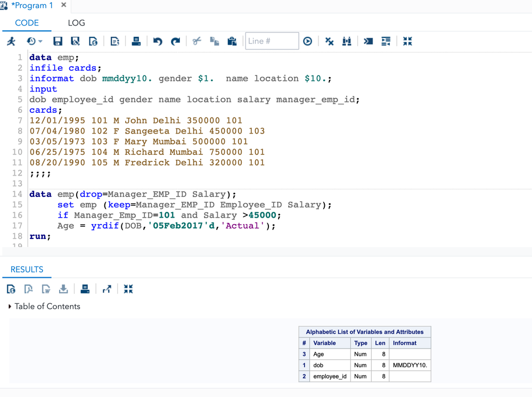Run the program with the running man icon
The height and width of the screenshot is (397, 532).
pos(11,42)
